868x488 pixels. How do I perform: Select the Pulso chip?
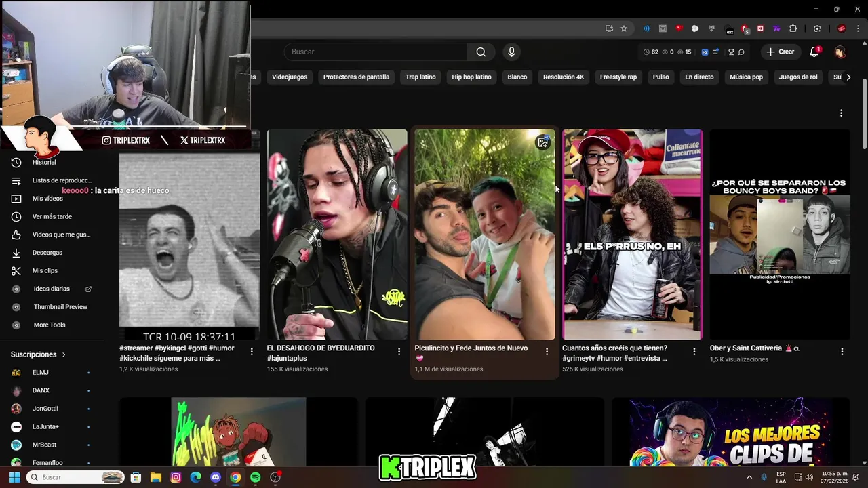pyautogui.click(x=660, y=77)
